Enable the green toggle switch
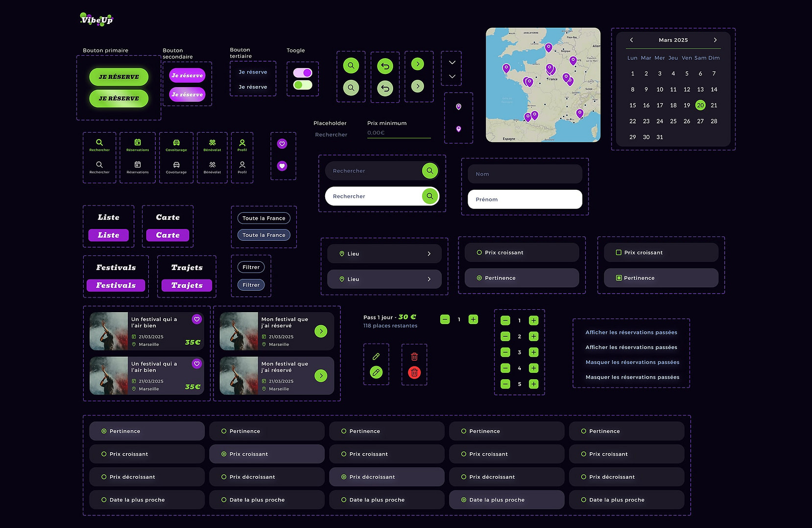 [x=302, y=84]
